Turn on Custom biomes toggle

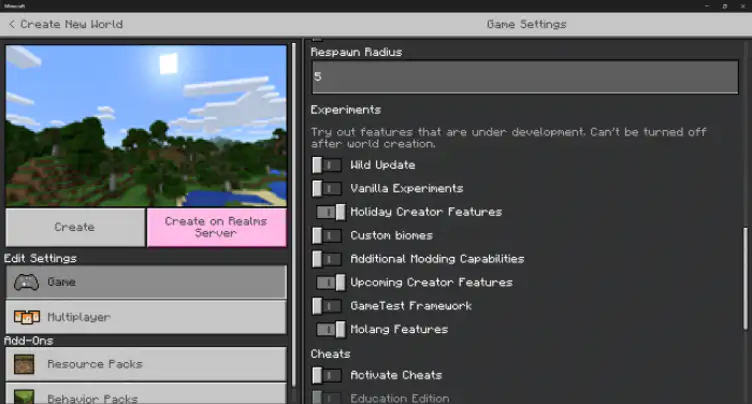327,236
